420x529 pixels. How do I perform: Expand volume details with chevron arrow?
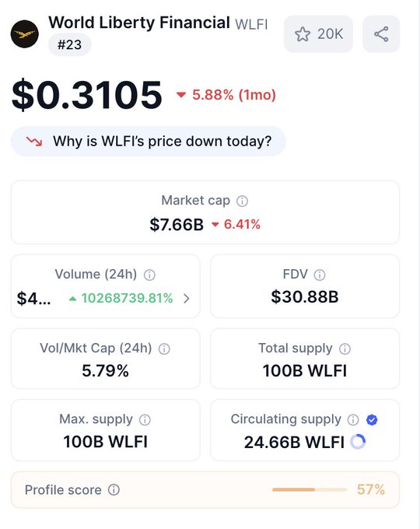(186, 298)
